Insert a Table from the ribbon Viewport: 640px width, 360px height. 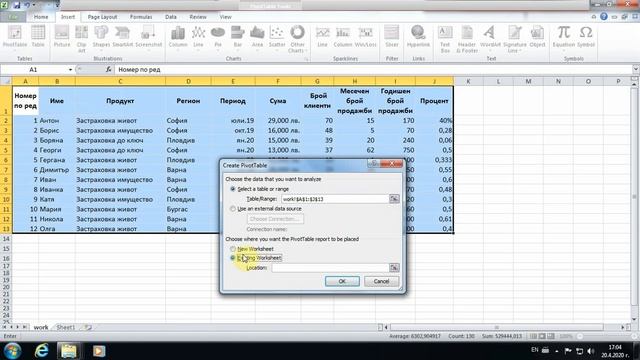pos(38,37)
